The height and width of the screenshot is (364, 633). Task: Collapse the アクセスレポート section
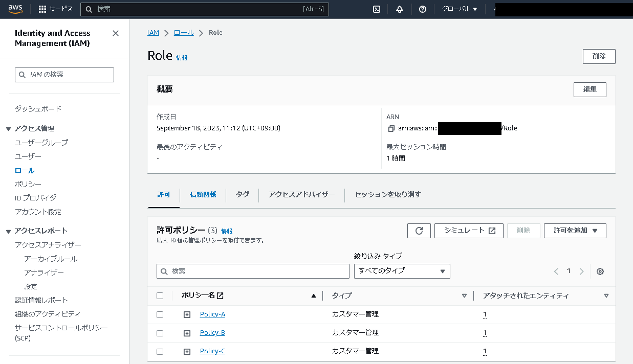[9, 231]
